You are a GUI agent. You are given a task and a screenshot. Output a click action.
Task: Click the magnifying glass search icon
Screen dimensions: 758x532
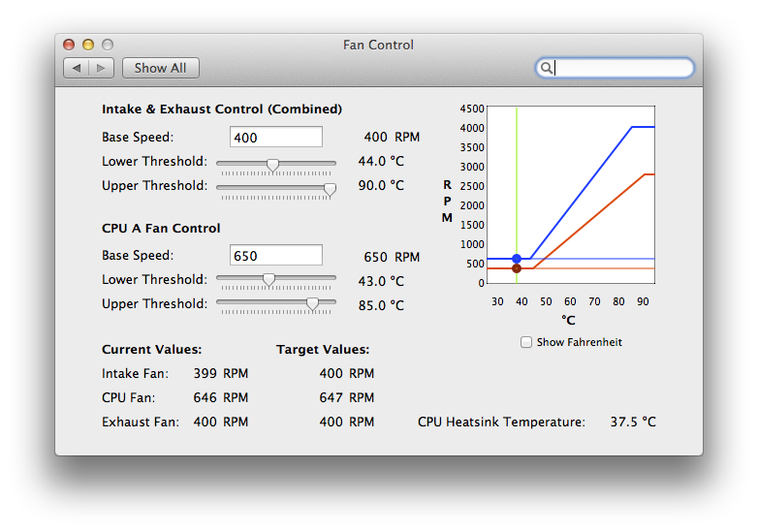(x=546, y=68)
